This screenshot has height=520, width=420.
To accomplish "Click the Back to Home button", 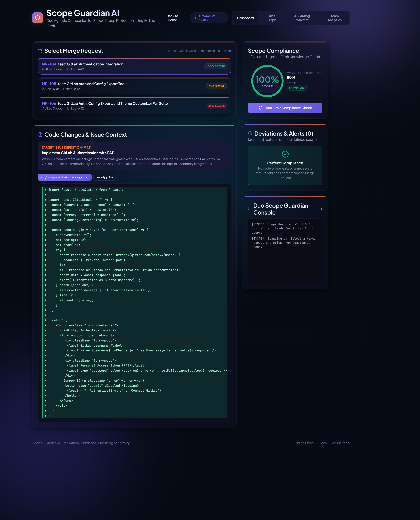I will (172, 18).
